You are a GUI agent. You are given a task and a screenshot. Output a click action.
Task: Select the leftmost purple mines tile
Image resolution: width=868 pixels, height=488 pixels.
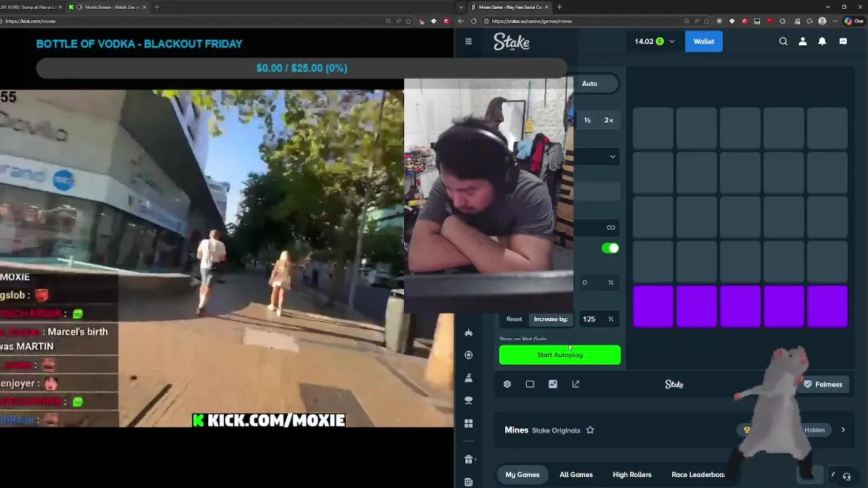(x=653, y=306)
